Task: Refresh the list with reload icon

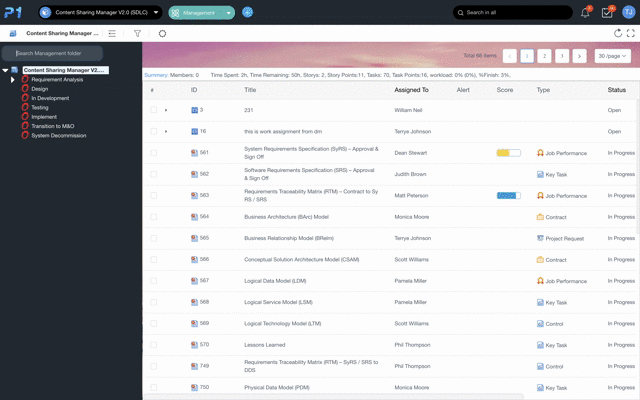Action: tap(618, 33)
